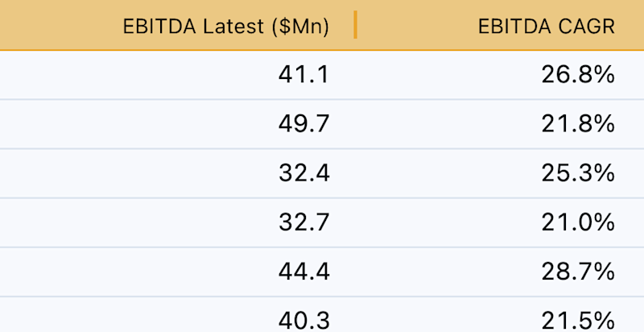644x332 pixels.
Task: Click the cell with 32.7
Action: tap(304, 222)
